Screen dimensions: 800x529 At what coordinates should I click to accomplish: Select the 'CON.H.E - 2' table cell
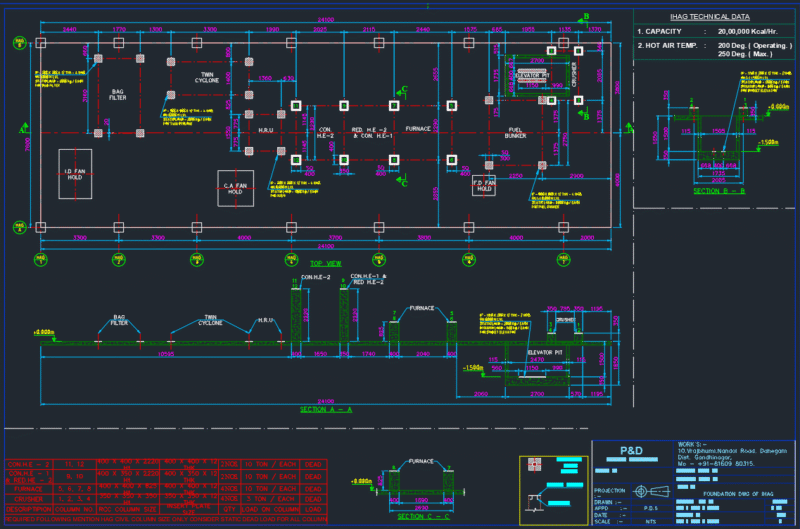[29, 464]
